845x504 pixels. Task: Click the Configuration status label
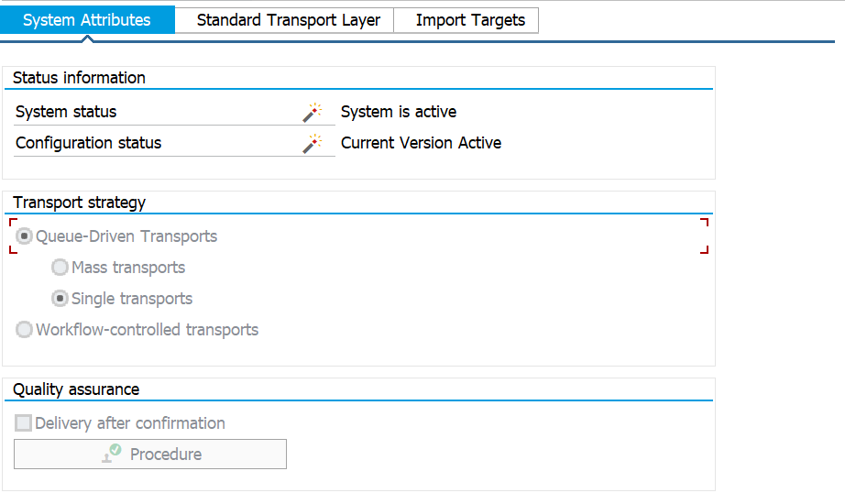[x=88, y=143]
